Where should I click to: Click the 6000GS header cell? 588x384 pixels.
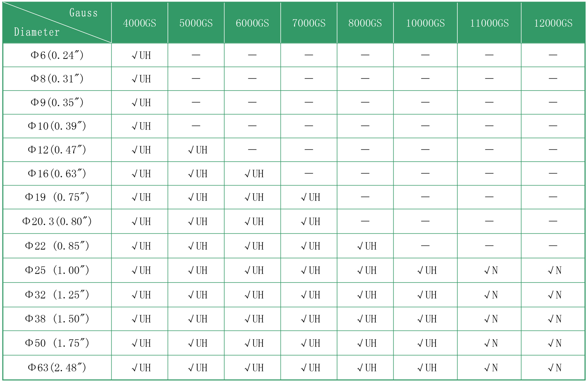(x=252, y=23)
